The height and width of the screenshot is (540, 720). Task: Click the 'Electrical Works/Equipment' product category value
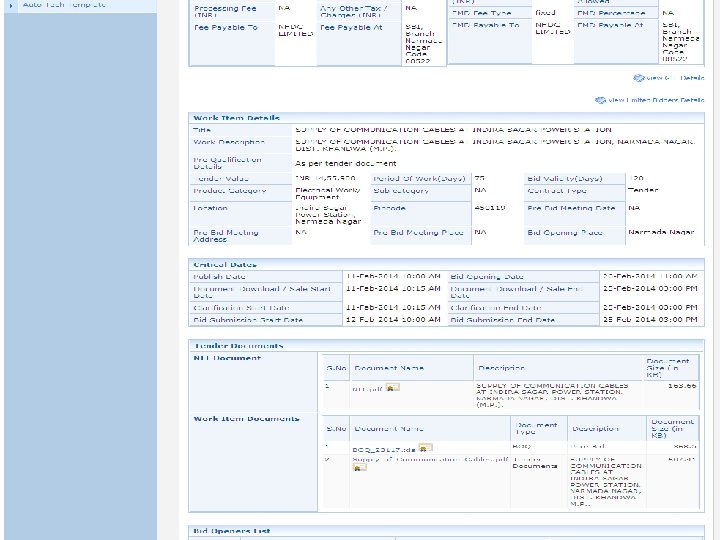point(328,193)
